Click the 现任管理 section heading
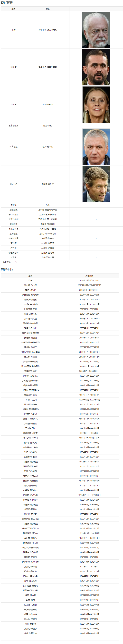This screenshot has width=123, height=644. [x=7, y=3]
